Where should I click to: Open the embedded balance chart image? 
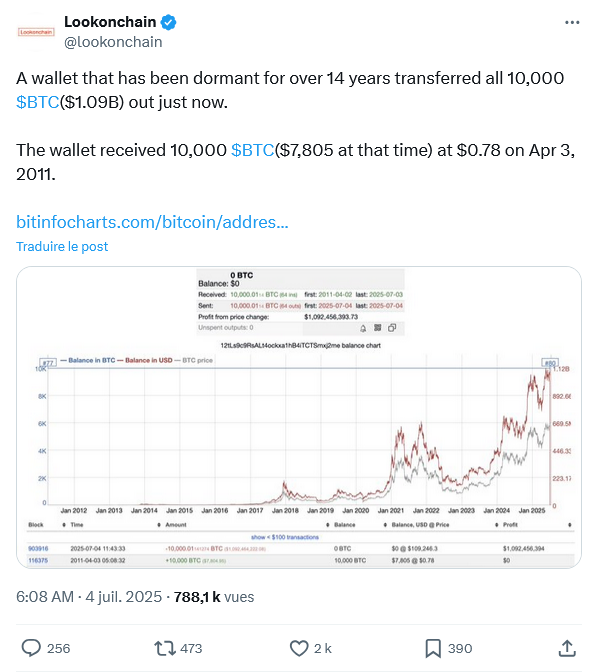[299, 417]
